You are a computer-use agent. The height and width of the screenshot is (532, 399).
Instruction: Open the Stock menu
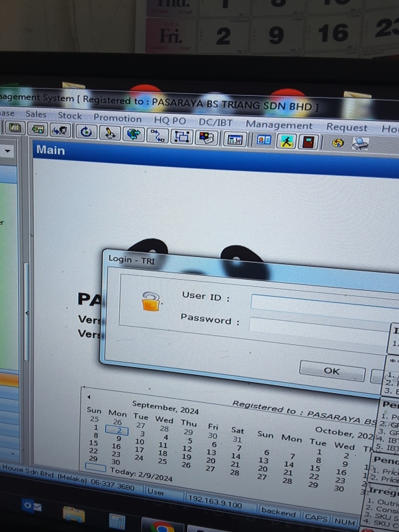tap(70, 115)
